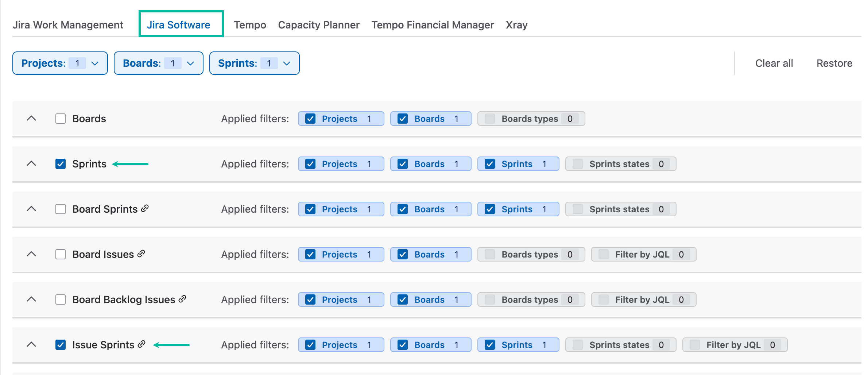The image size is (868, 375).
Task: Collapse the Sprints row
Action: [x=32, y=163]
